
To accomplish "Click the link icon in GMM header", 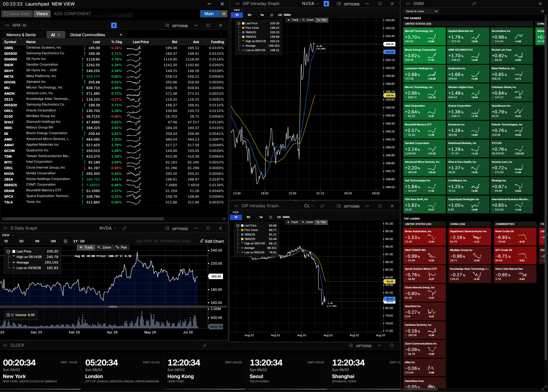I will [474, 4].
